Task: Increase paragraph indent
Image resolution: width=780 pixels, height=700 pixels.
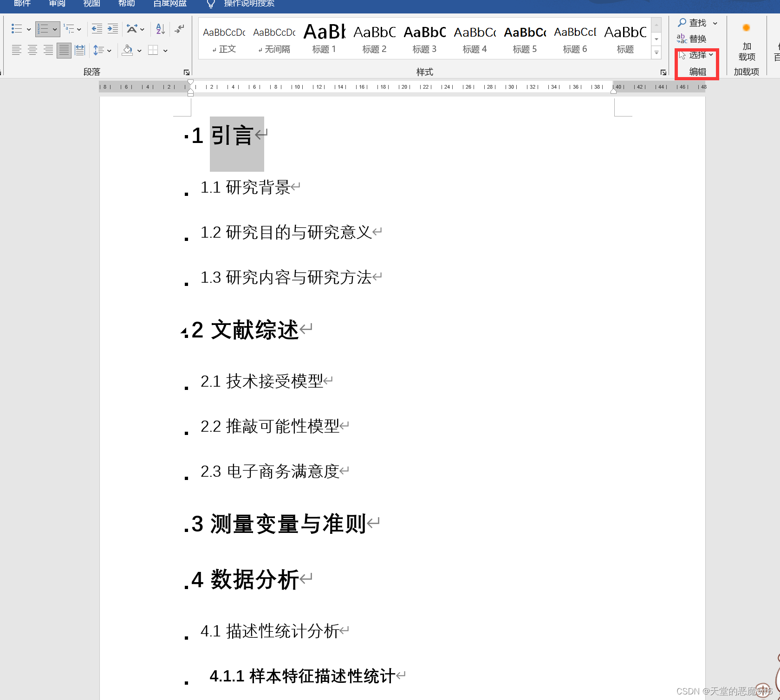Action: tap(112, 29)
